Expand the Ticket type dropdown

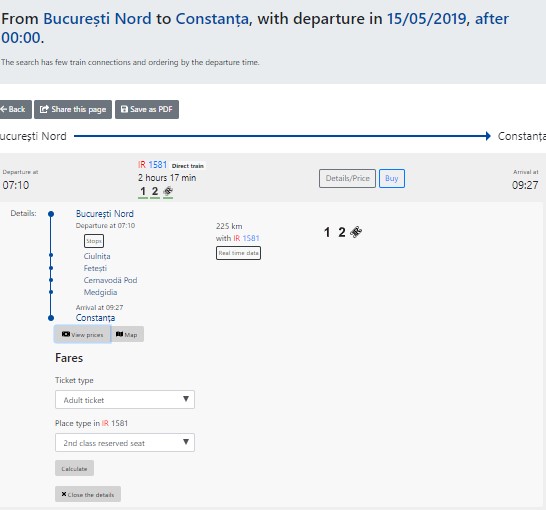click(125, 400)
